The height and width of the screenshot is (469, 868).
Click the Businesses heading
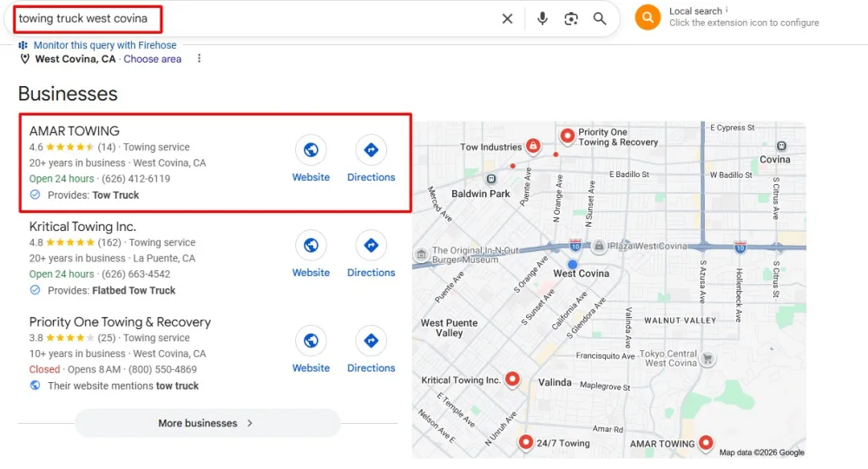68,94
